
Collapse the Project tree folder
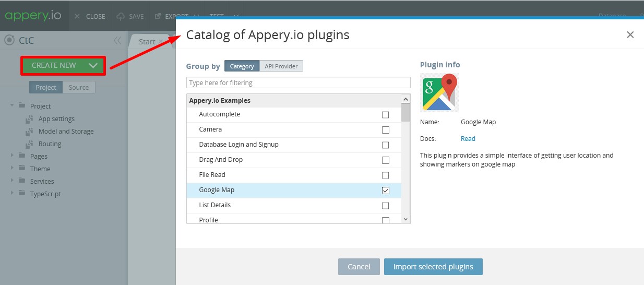tap(12, 105)
